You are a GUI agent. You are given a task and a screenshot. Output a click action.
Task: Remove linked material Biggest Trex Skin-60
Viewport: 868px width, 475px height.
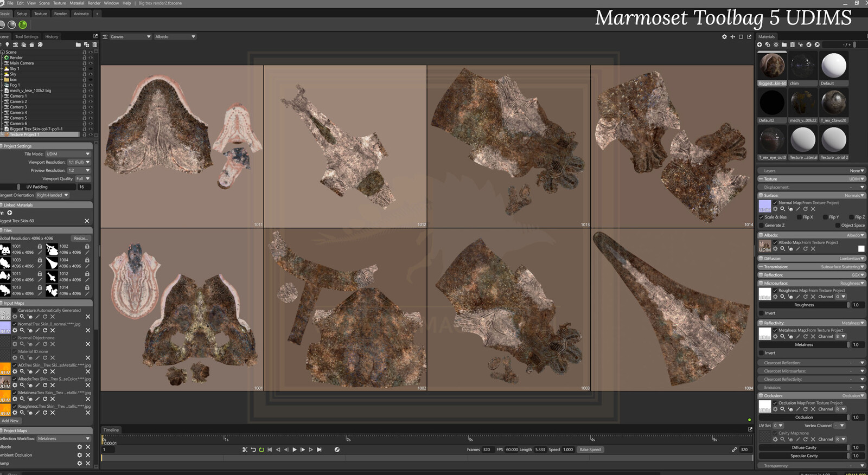(87, 221)
